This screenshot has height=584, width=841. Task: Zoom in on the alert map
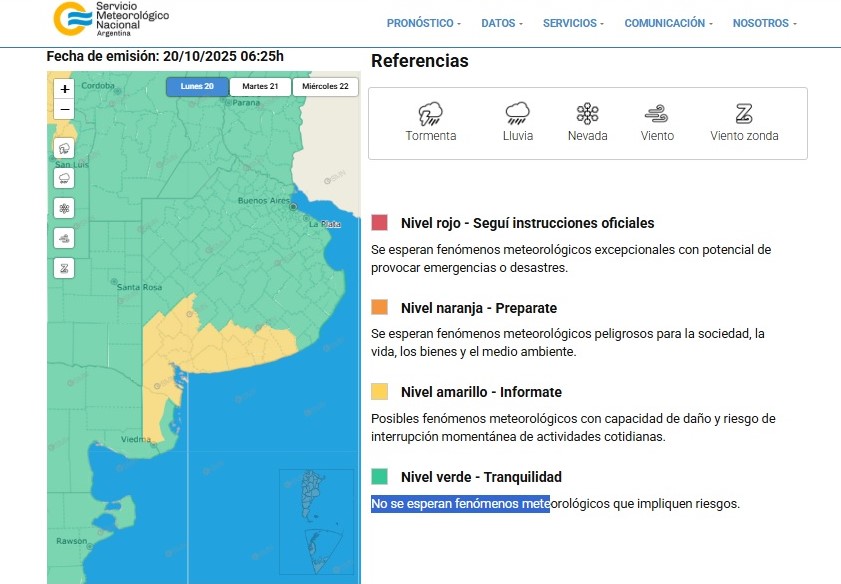point(65,89)
